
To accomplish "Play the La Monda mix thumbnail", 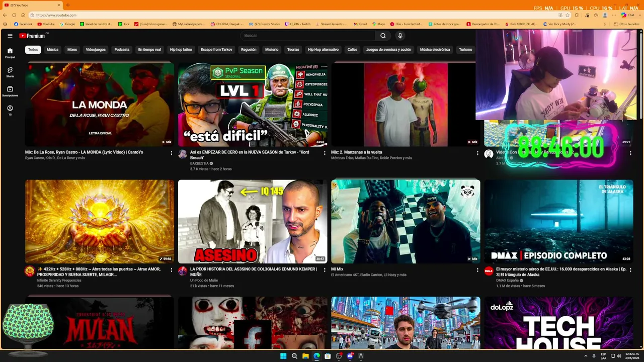I will (x=100, y=105).
